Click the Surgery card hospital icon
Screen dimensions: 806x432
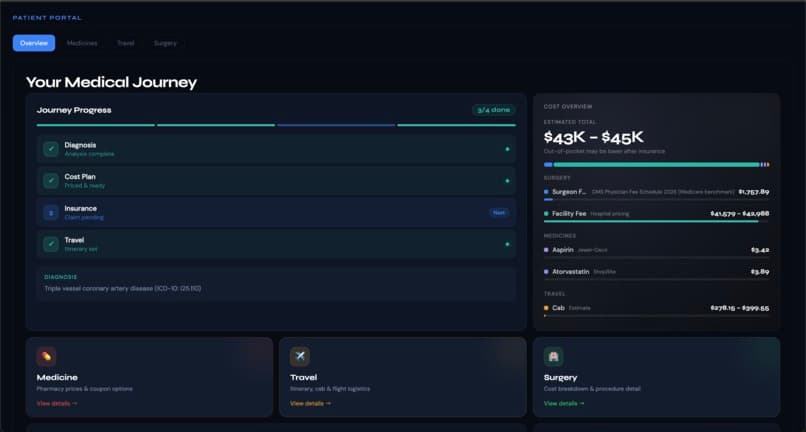tap(554, 356)
